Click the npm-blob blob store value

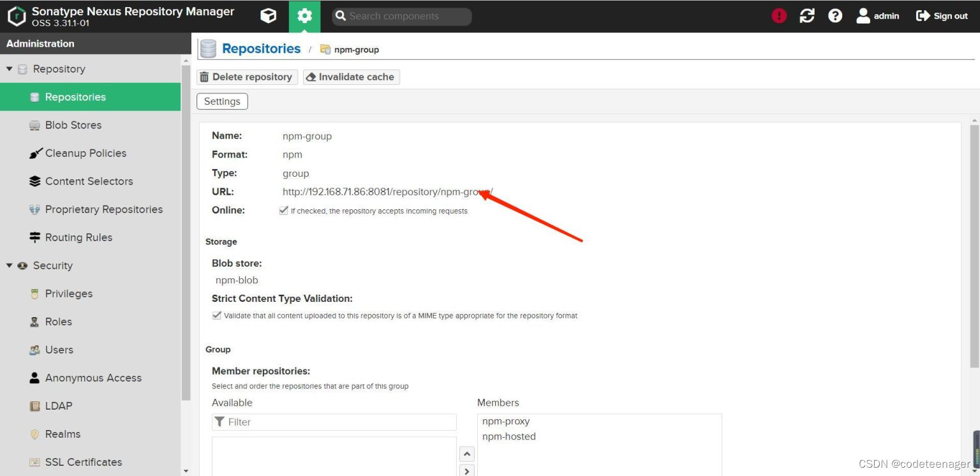[x=237, y=280]
